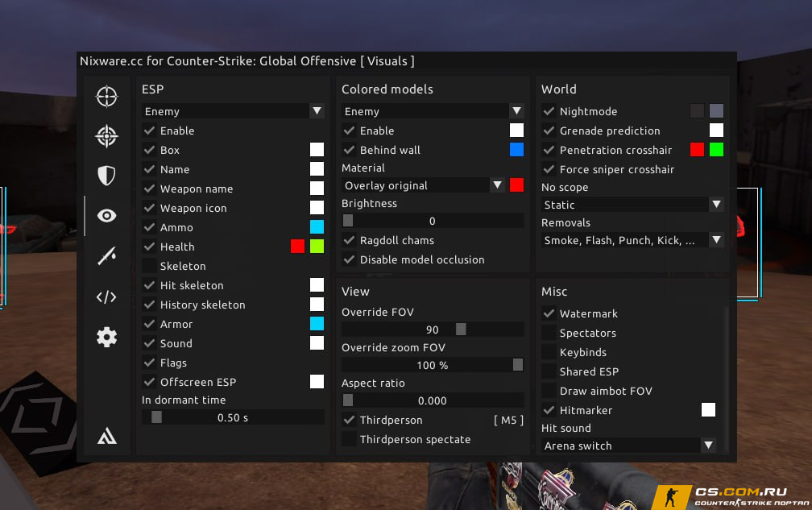This screenshot has height=510, width=812.
Task: Enable Draw aimbot FOV checkbox
Action: tap(549, 391)
